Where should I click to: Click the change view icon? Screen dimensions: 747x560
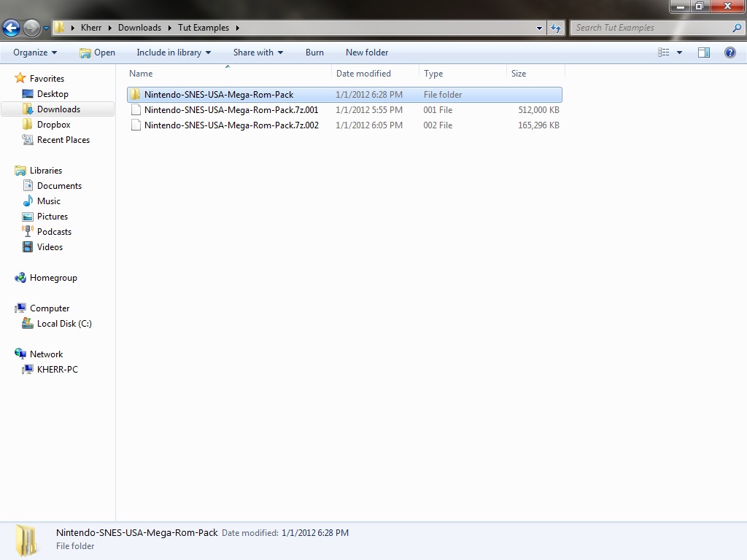coord(663,52)
